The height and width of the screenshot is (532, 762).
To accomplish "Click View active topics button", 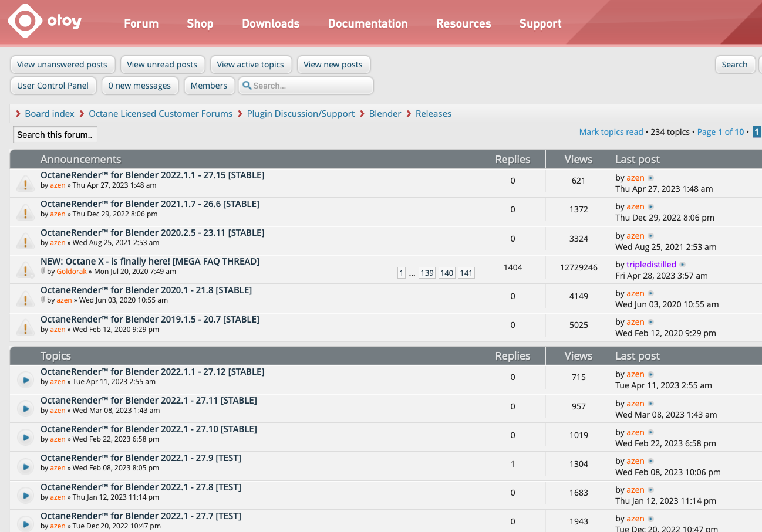I will click(x=250, y=65).
